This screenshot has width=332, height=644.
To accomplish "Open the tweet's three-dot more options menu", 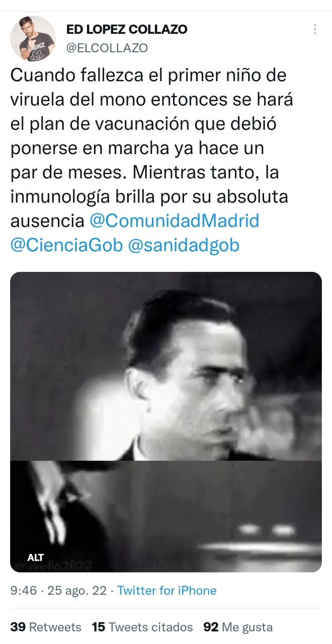I will pos(315,29).
